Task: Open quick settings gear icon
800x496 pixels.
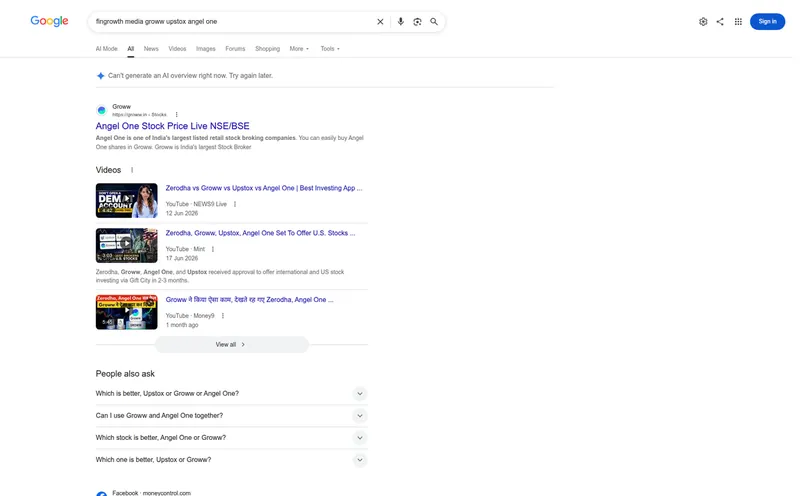Action: pos(703,21)
